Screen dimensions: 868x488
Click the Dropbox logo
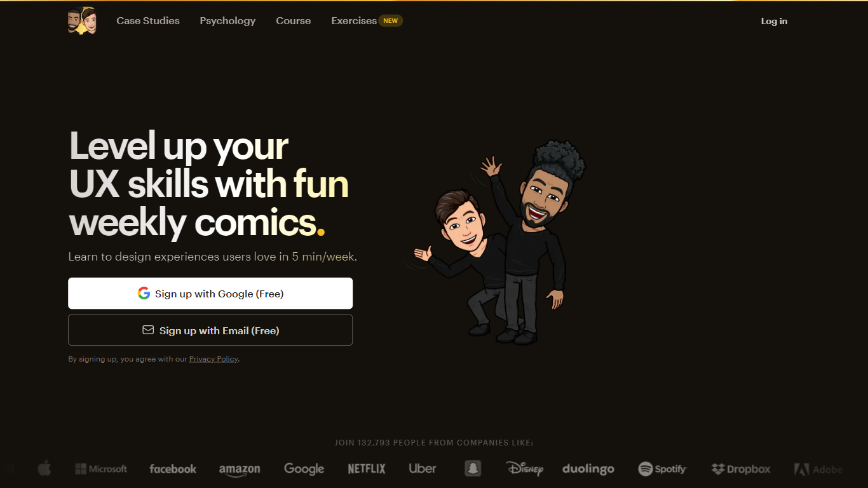(x=741, y=468)
